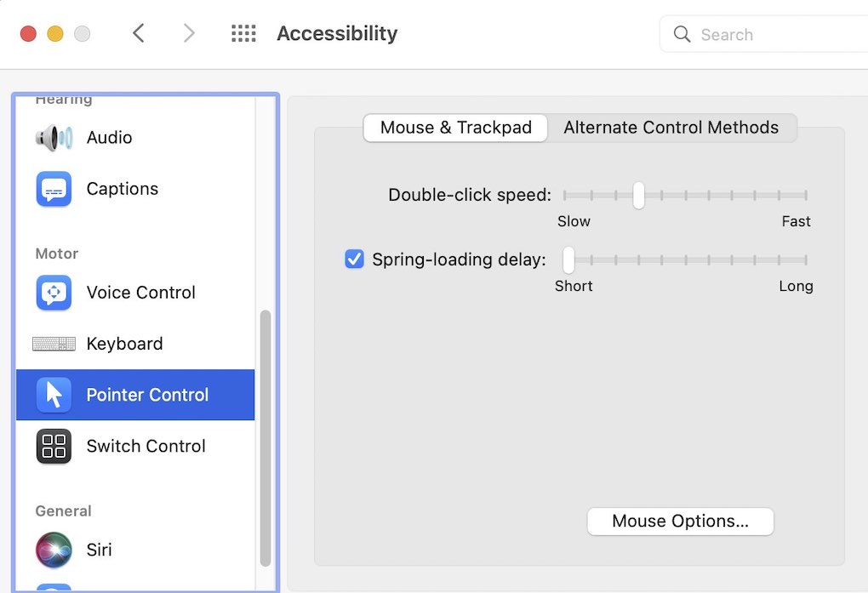Screen dimensions: 868x593
Task: Open the Mouse Options dialog
Action: tap(680, 522)
